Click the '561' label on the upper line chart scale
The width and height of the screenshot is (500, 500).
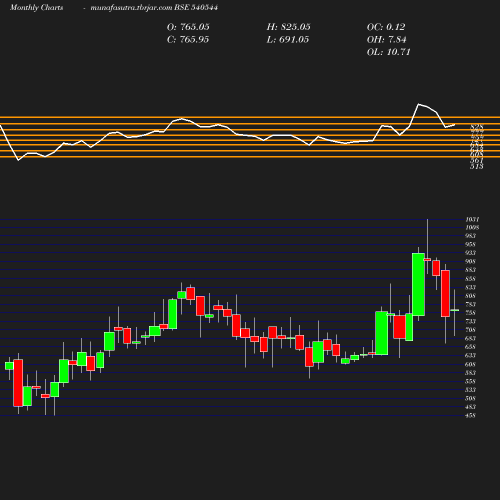477,161
